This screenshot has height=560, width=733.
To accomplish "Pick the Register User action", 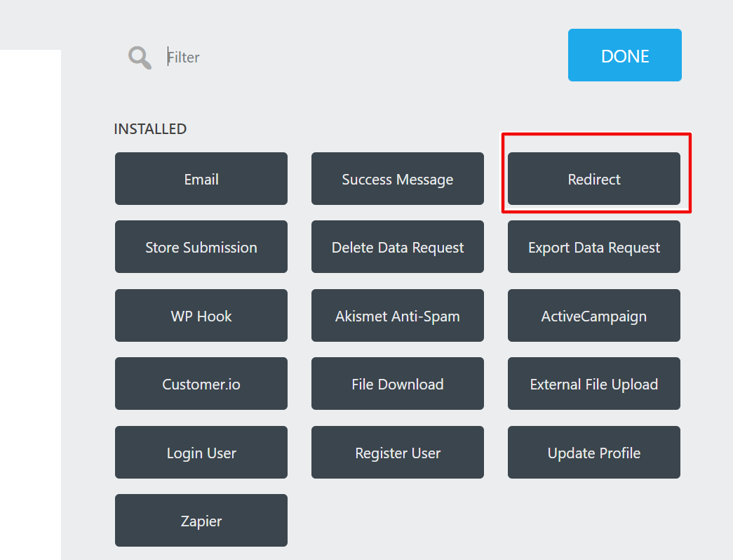I will coord(398,453).
